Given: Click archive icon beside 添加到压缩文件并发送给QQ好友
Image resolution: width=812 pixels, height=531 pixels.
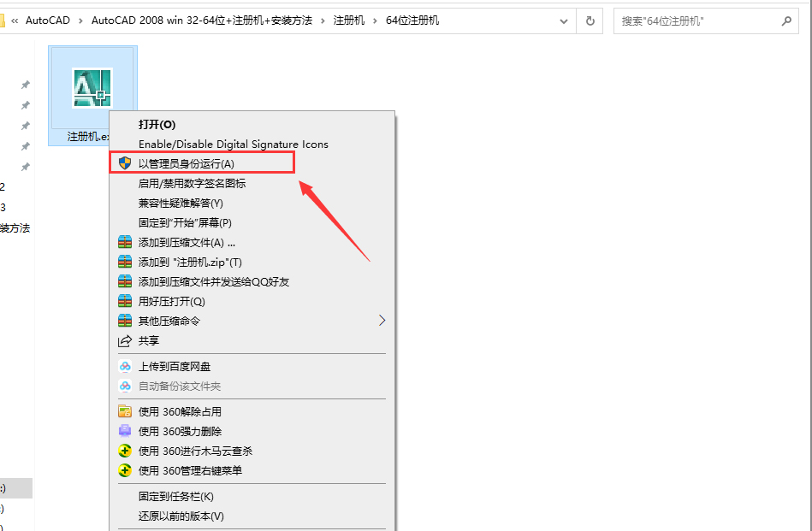Looking at the screenshot, I should [x=125, y=281].
